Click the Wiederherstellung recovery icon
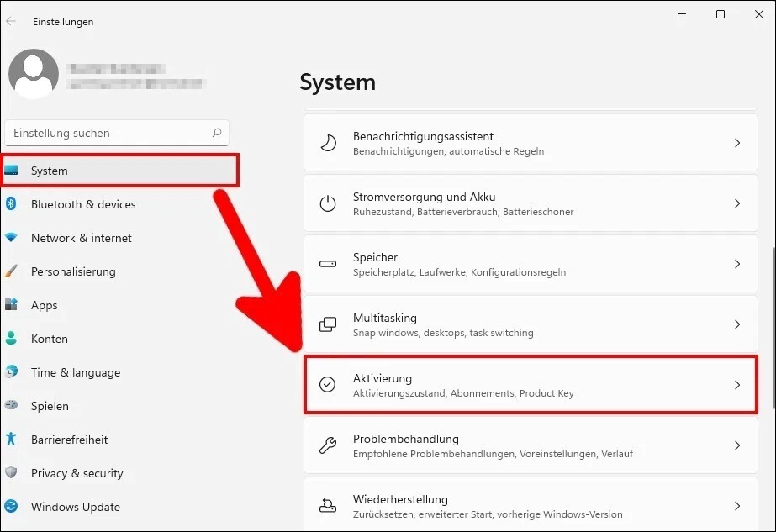The height and width of the screenshot is (532, 776). [328, 505]
